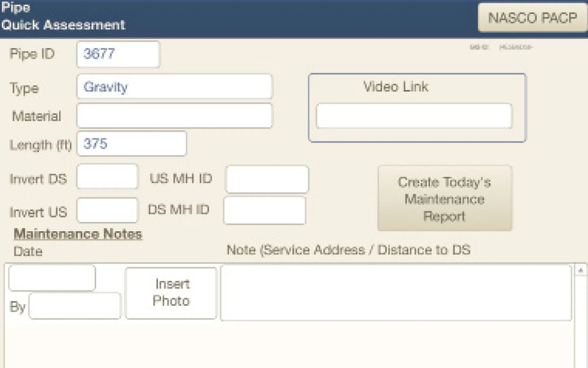Click the scroll up arrow in notes list

tap(580, 270)
